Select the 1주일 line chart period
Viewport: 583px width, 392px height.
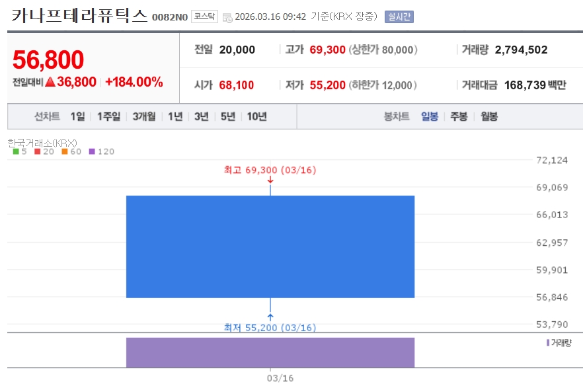(108, 116)
